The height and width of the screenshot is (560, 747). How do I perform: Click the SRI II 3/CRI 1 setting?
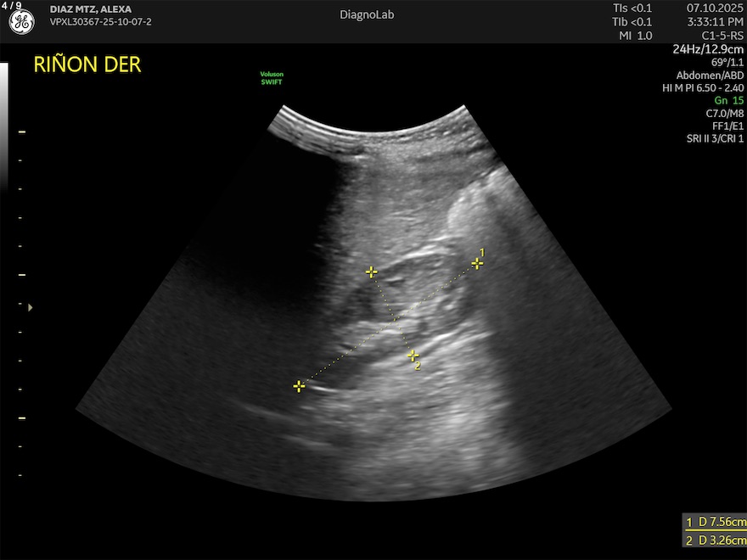coord(714,138)
